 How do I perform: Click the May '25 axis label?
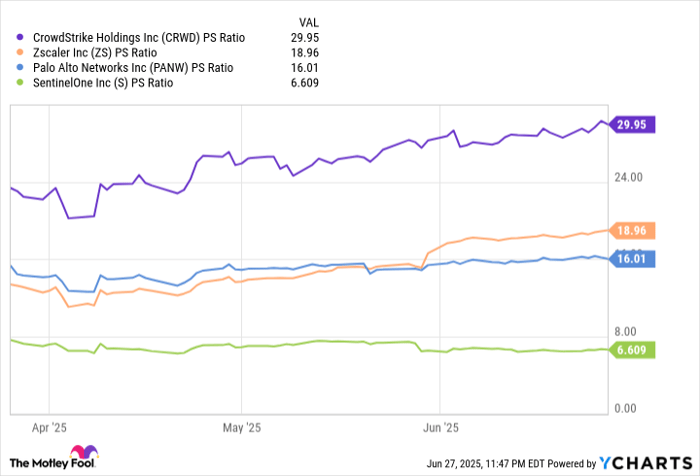pyautogui.click(x=240, y=425)
